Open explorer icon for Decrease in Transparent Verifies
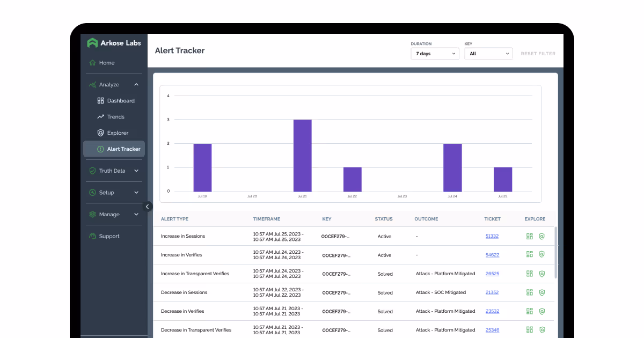 [x=542, y=330]
